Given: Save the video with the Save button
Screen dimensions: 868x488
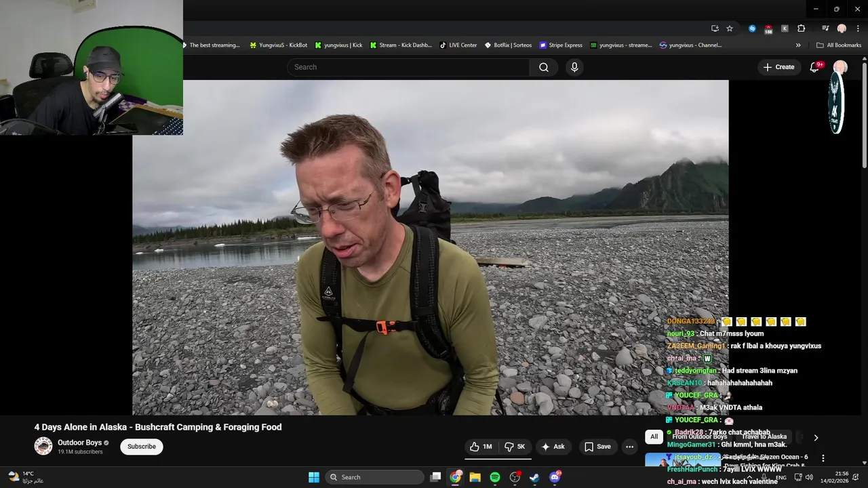Looking at the screenshot, I should pos(597,447).
